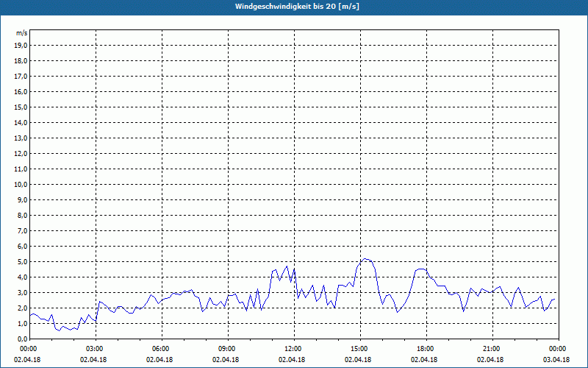The image size is (588, 368).
Task: Click the '10,0' y-axis label
Action: point(21,185)
